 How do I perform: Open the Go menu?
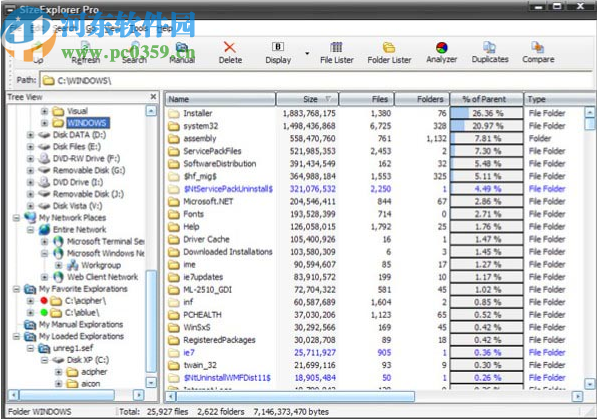pos(91,28)
